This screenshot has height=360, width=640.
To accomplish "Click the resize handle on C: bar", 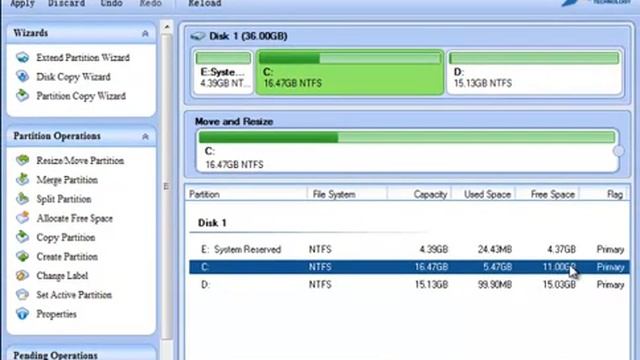I will click(618, 151).
